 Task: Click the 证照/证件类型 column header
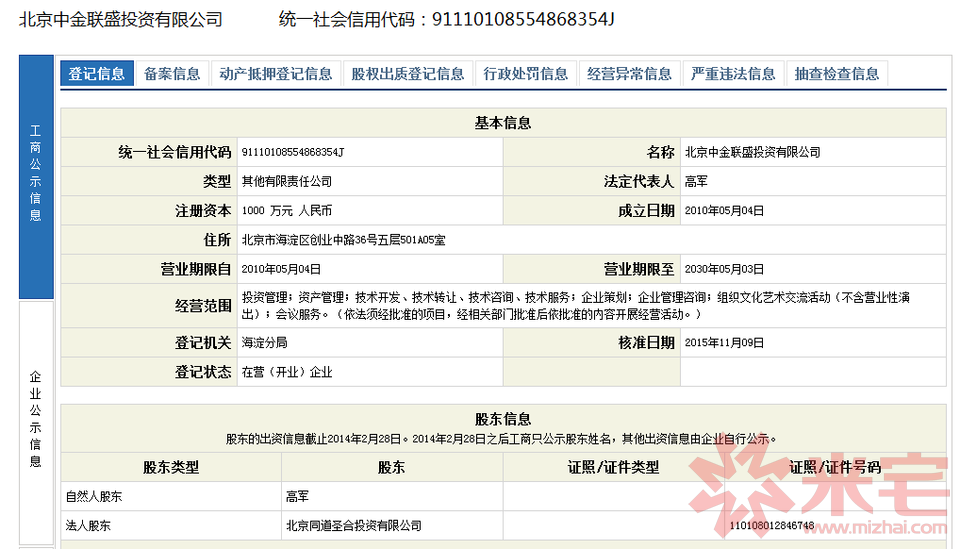(x=613, y=467)
